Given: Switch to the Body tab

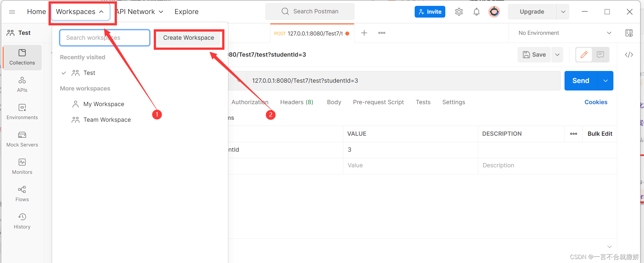Looking at the screenshot, I should (334, 102).
